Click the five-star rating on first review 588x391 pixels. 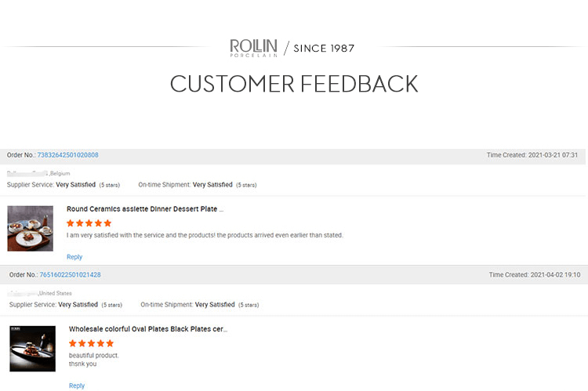pyautogui.click(x=89, y=223)
